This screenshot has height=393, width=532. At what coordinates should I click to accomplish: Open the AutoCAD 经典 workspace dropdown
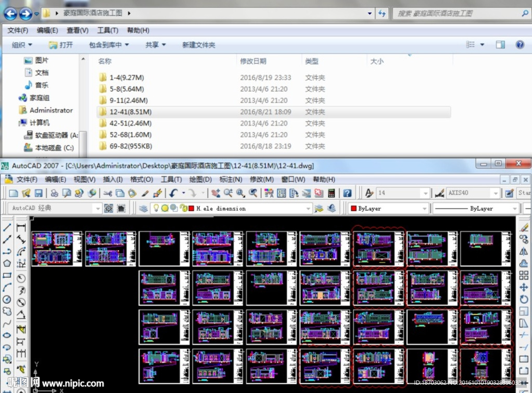pos(98,208)
